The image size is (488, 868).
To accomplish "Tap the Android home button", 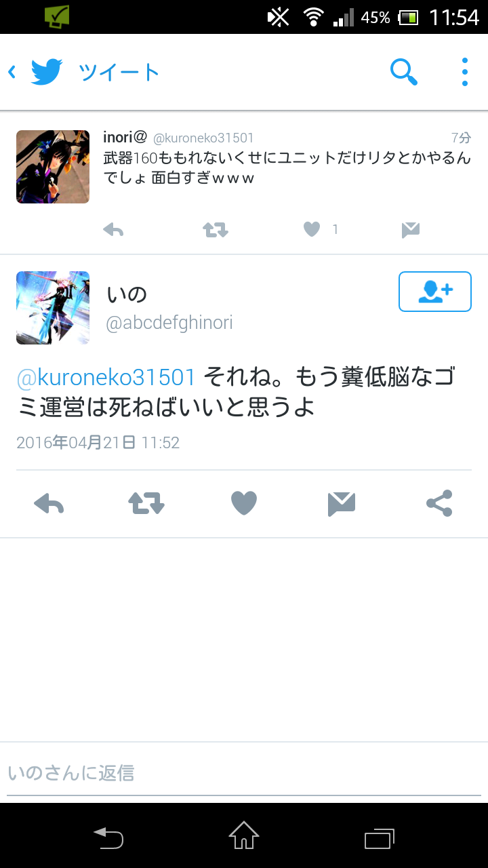I will [244, 835].
